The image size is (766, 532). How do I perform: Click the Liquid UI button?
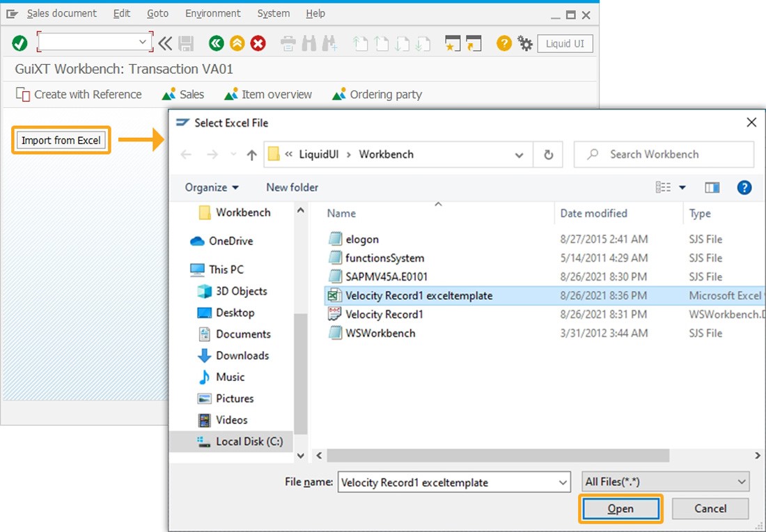click(565, 43)
